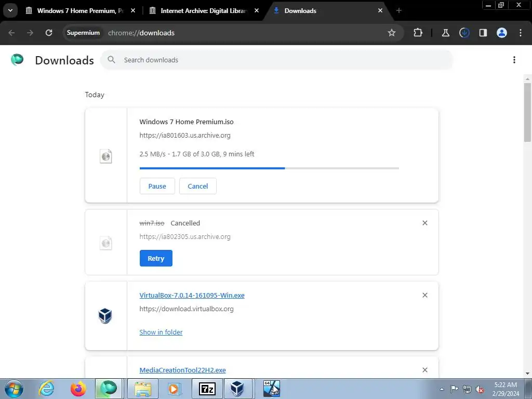
Task: Click Show in folder for VirtualBox installer
Action: tap(161, 332)
